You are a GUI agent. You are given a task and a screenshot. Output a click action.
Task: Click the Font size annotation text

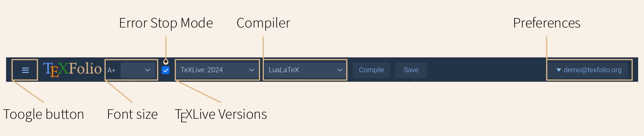pos(132,115)
